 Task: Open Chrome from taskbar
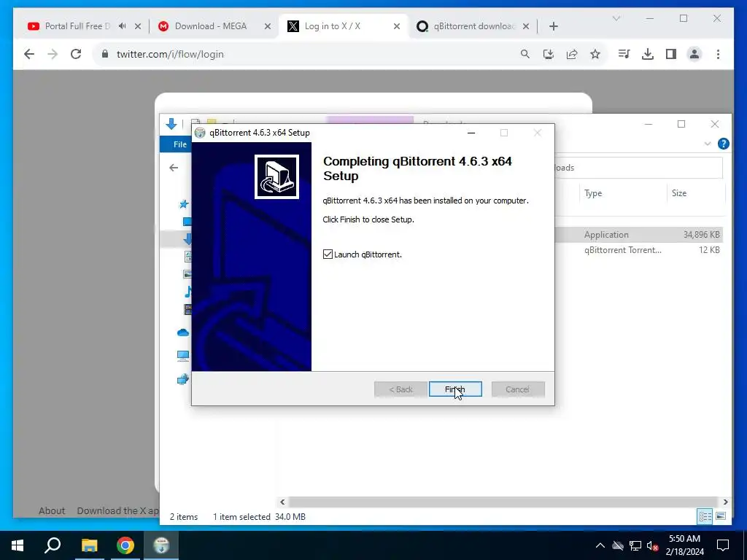[x=125, y=545]
